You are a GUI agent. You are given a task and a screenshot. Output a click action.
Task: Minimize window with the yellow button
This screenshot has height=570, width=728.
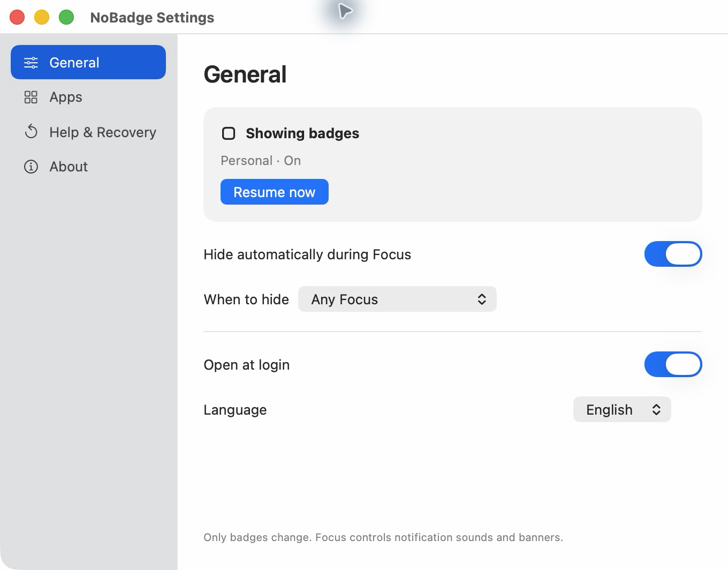click(x=42, y=17)
